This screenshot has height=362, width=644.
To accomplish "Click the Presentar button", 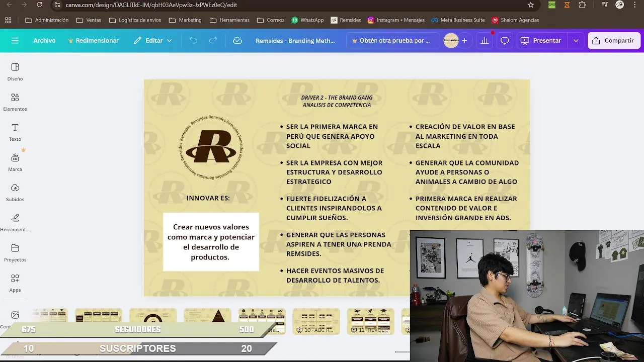I will pos(541,41).
